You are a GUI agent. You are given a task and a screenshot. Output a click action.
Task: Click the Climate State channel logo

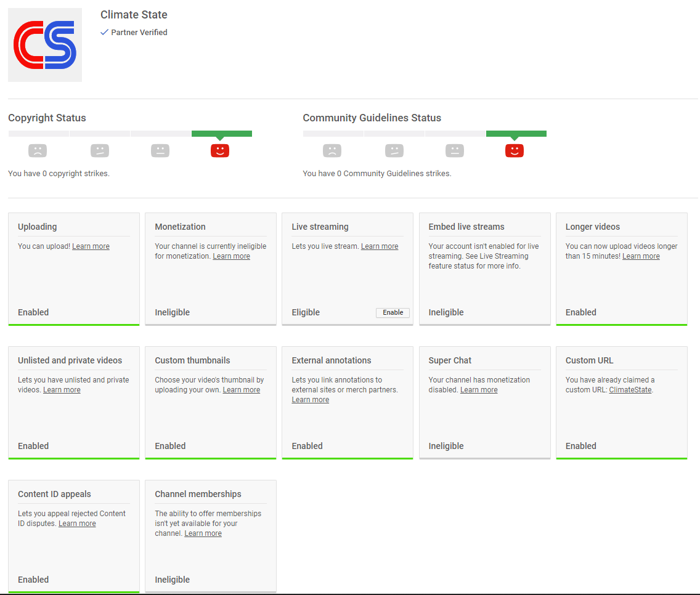45,45
